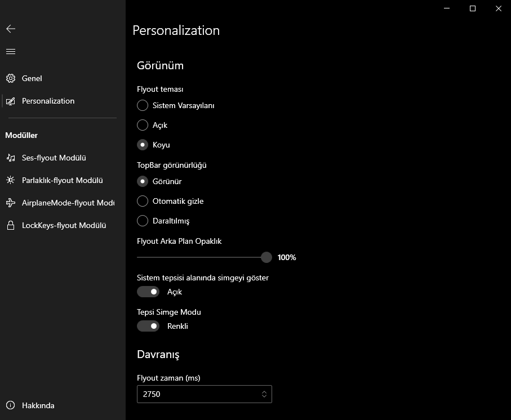The image size is (511, 420).
Task: Select the Sistem Varsayılanı theme radio
Action: [143, 105]
